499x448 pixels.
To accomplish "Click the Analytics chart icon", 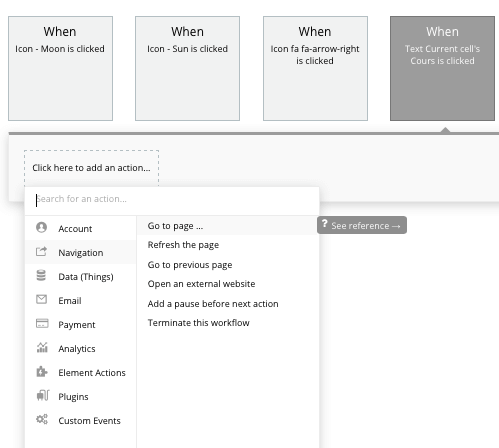I will pos(42,347).
